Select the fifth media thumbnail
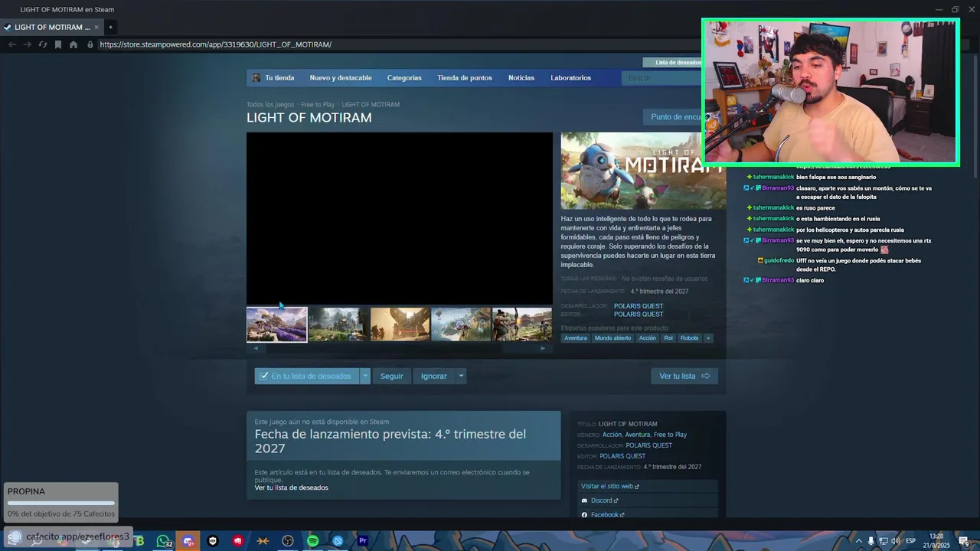This screenshot has height=551, width=980. point(522,324)
